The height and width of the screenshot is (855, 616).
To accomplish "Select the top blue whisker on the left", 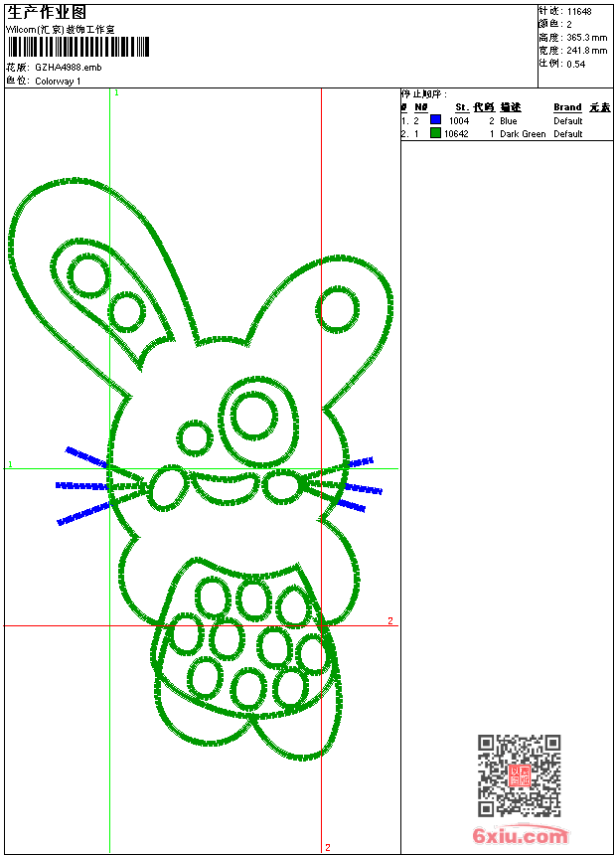I will (x=85, y=457).
